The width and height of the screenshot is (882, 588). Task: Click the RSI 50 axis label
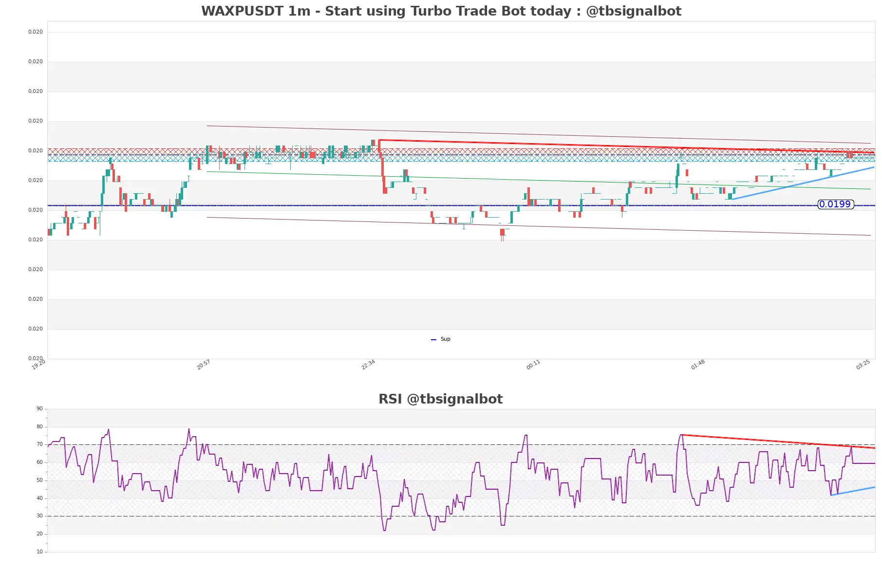(x=39, y=480)
